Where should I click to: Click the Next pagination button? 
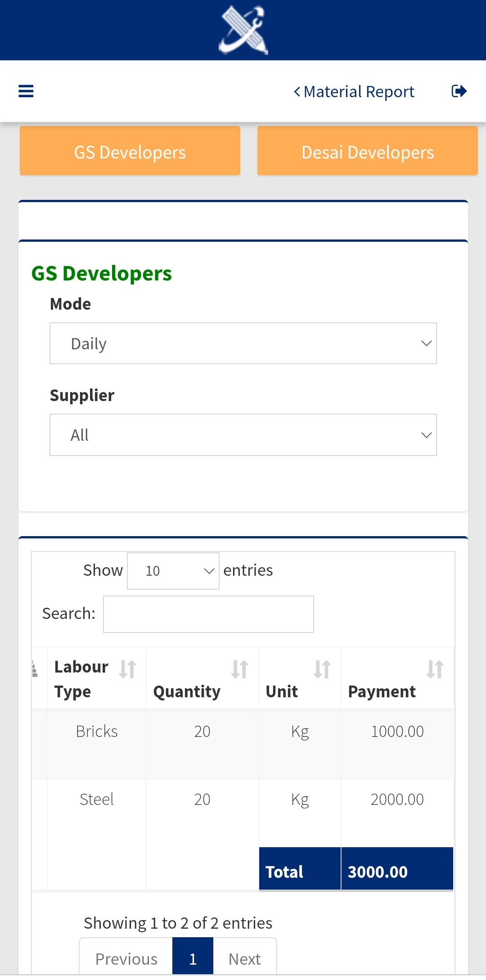pos(244,958)
